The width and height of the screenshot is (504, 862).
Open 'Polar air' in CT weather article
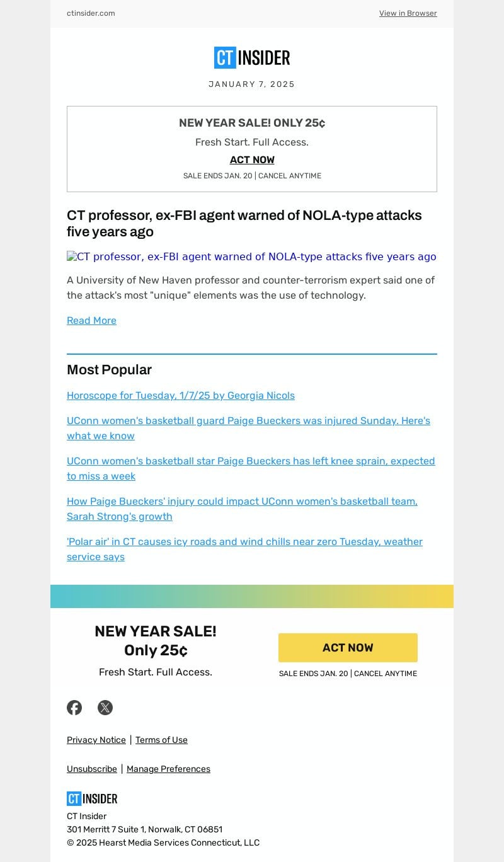(x=244, y=549)
